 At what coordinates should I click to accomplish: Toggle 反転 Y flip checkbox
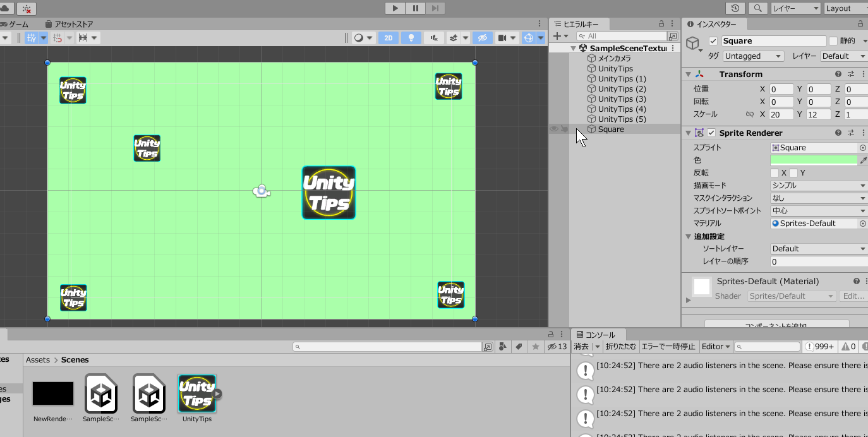pos(793,173)
